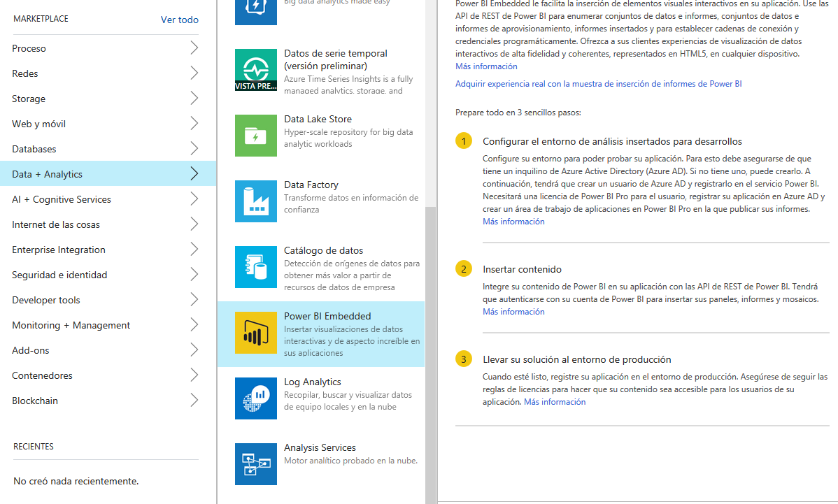
Task: Click Datos de serie temporal title
Action: pyautogui.click(x=336, y=59)
